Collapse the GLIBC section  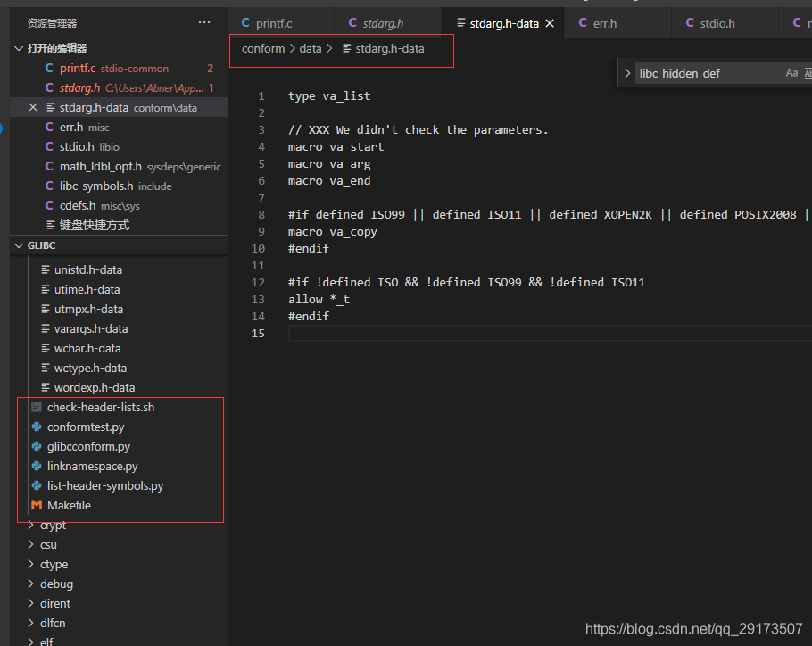(18, 244)
